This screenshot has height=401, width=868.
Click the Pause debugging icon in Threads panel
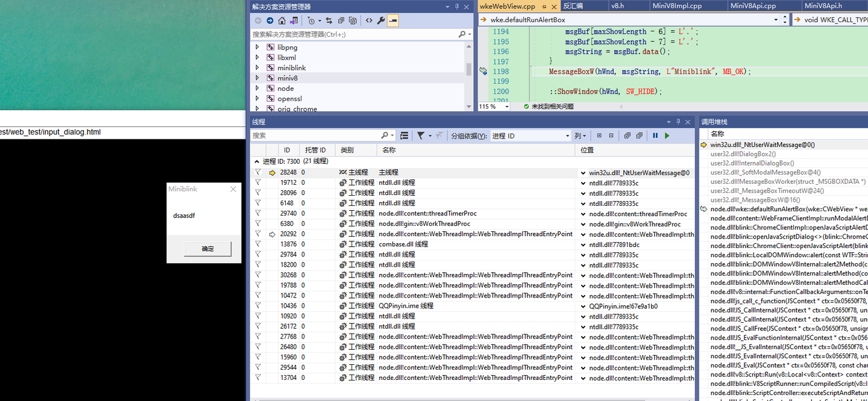coord(655,135)
